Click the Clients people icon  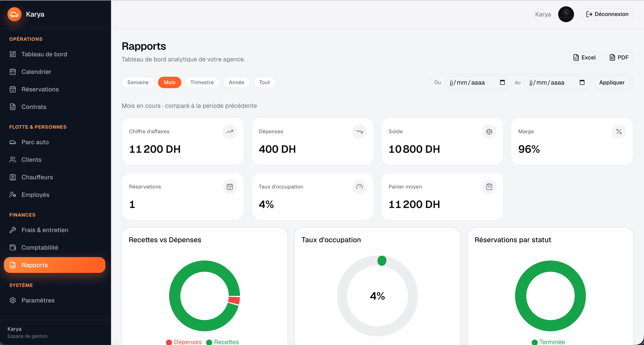13,160
